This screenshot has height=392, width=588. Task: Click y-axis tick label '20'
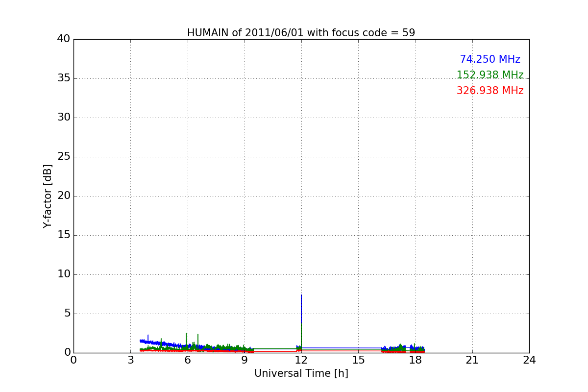click(64, 196)
